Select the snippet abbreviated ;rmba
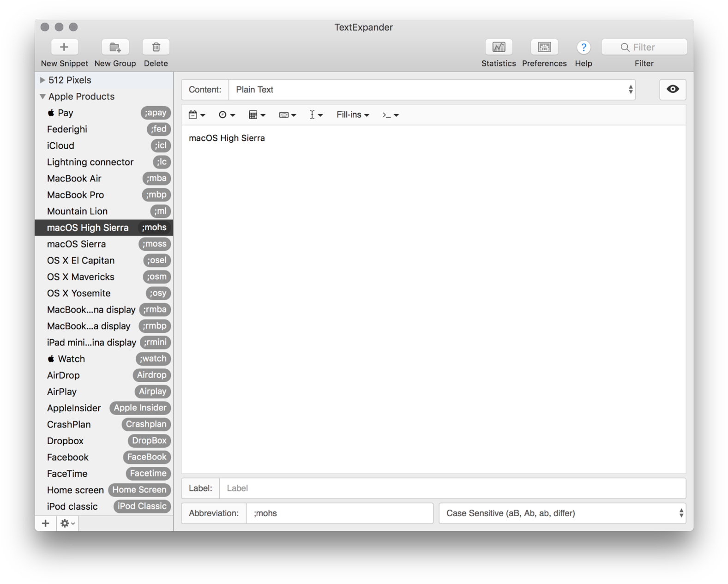This screenshot has height=584, width=728. (104, 309)
